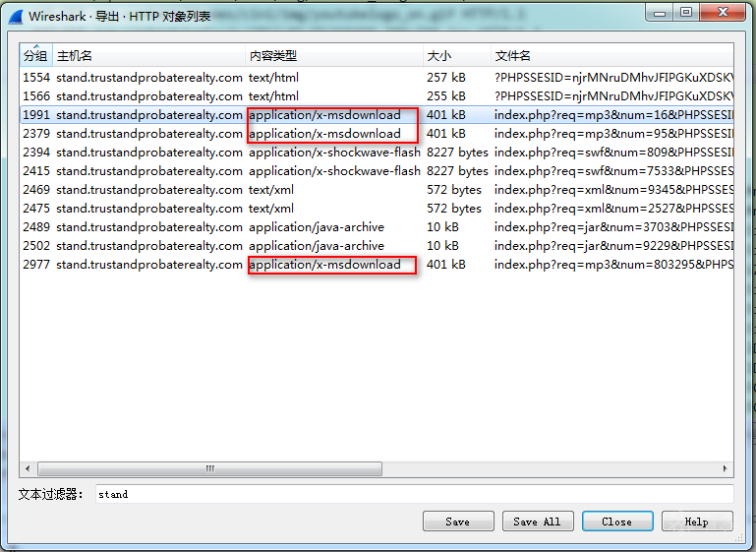Click the 572 bytes size in row 2469
The width and height of the screenshot is (756, 552).
tap(453, 190)
